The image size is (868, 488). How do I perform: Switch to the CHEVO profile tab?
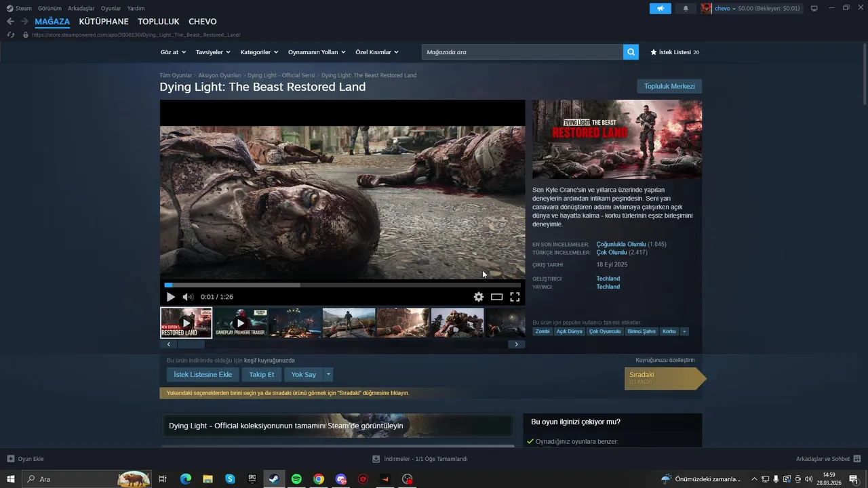203,22
